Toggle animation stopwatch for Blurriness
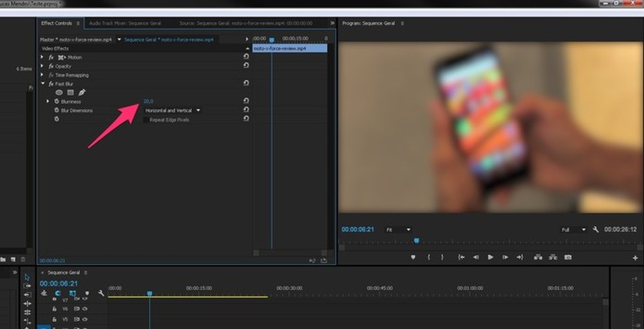 point(57,101)
